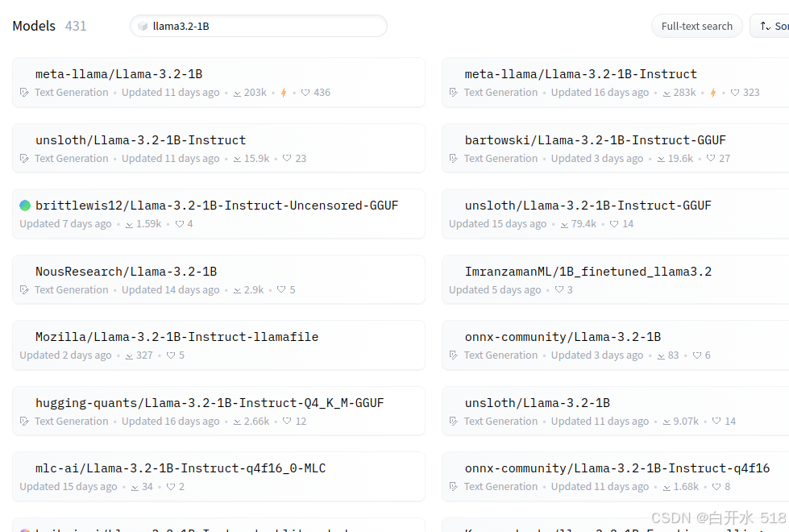The image size is (789, 532).
Task: Click Text Generation icon on bartowski GGUF card
Action: click(x=454, y=159)
